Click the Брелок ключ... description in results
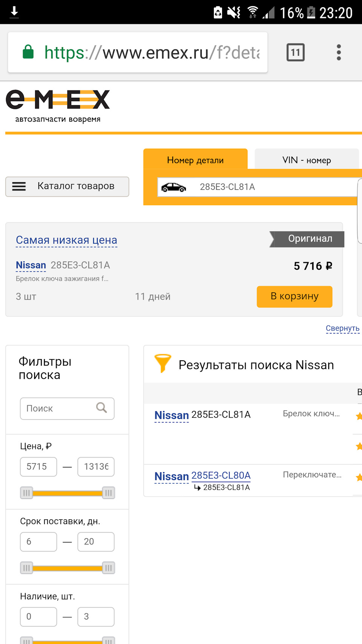 (311, 413)
